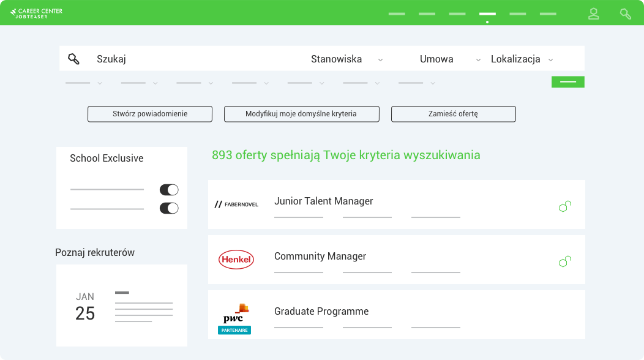644x360 pixels.
Task: Select the last header navigation item
Action: pyautogui.click(x=548, y=14)
